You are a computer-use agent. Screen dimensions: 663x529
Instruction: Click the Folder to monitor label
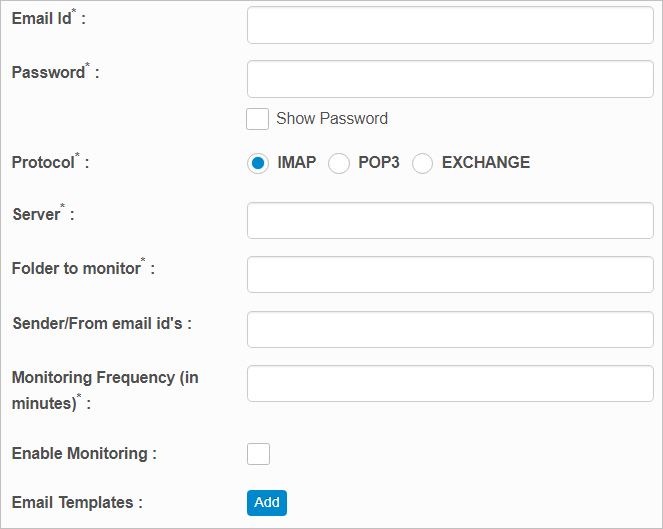[x=78, y=269]
